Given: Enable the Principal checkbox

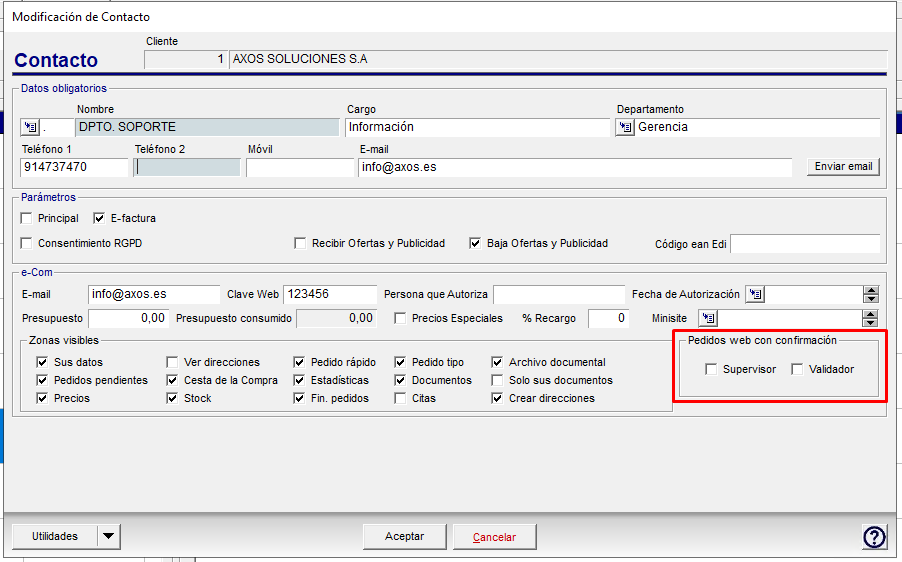Looking at the screenshot, I should pyautogui.click(x=26, y=219).
